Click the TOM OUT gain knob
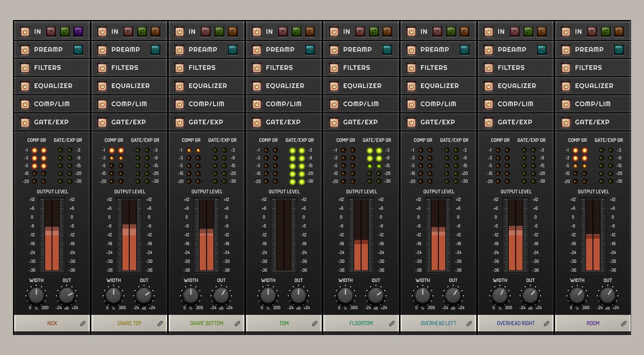Screen dimensions: 644x355 point(299,296)
